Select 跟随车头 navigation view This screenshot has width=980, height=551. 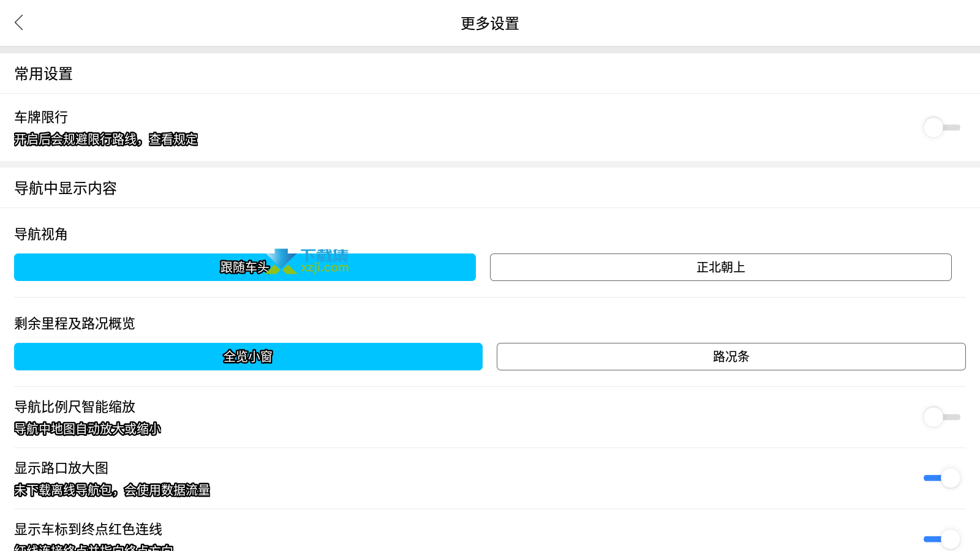(x=245, y=267)
